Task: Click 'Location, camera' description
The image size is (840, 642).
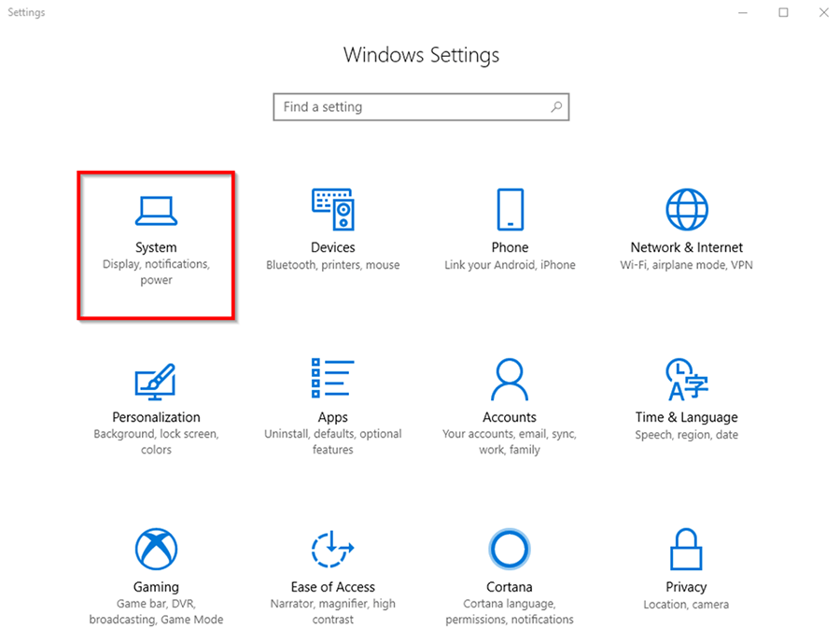Action: 686,605
